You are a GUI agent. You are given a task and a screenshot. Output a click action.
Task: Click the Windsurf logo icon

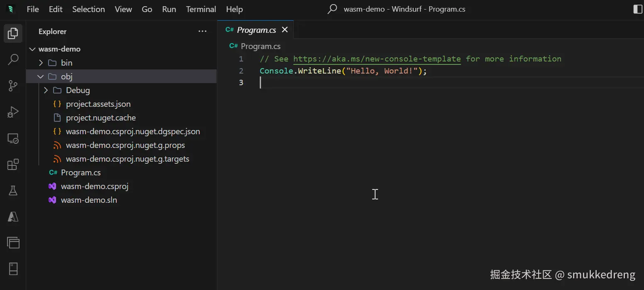(x=11, y=9)
